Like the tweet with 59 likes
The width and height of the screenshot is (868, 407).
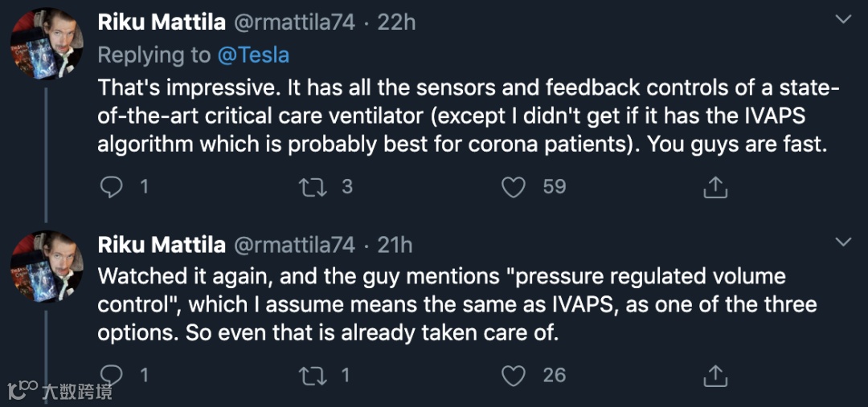(x=513, y=187)
